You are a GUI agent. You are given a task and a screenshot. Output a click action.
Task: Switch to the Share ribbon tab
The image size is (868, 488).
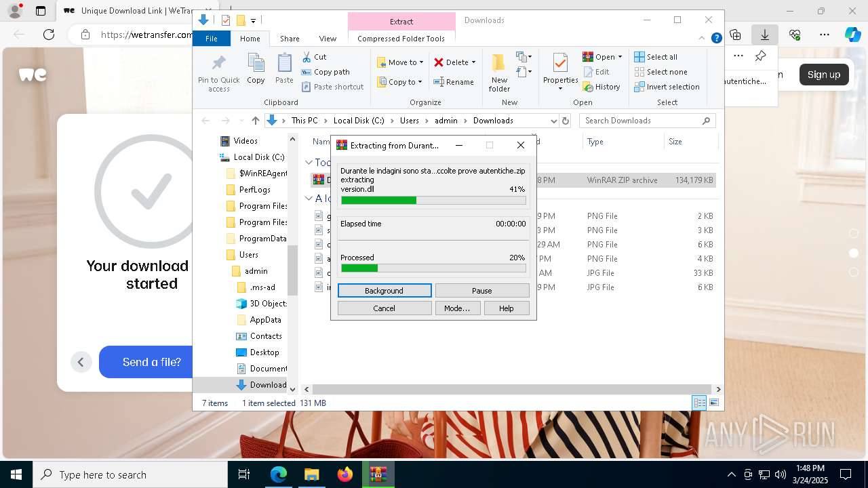coord(290,39)
